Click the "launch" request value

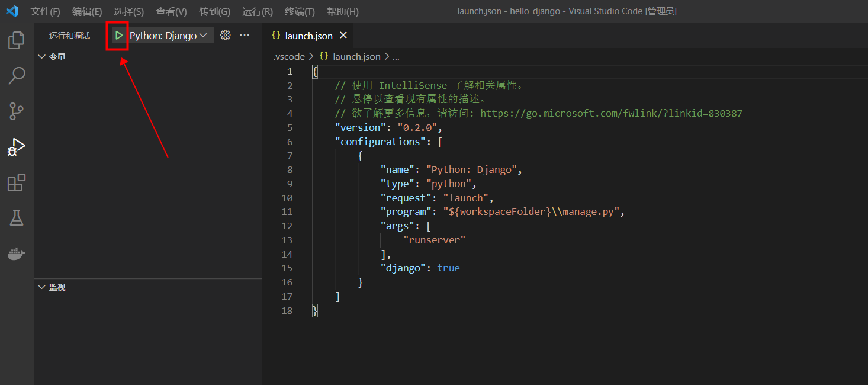tap(465, 198)
